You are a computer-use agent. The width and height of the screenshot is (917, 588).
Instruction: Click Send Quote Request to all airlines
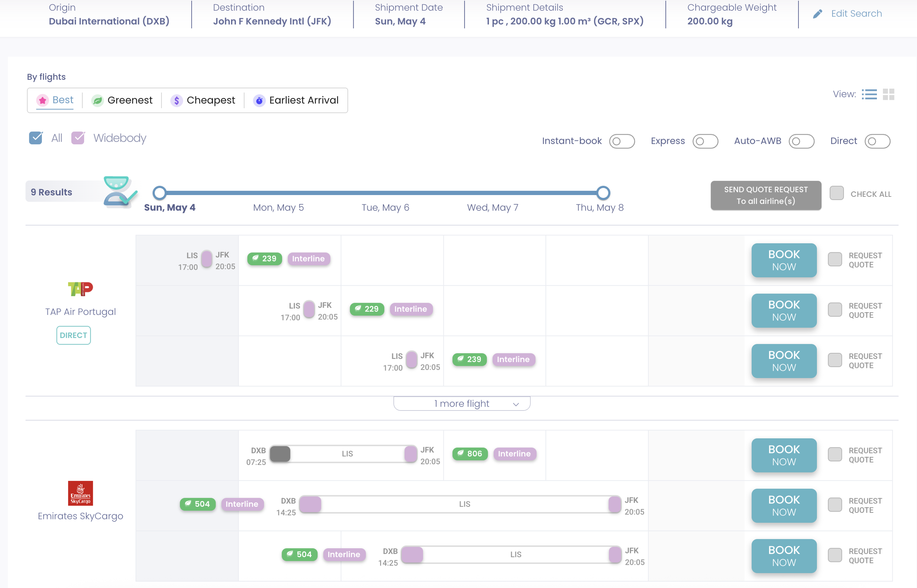tap(766, 195)
